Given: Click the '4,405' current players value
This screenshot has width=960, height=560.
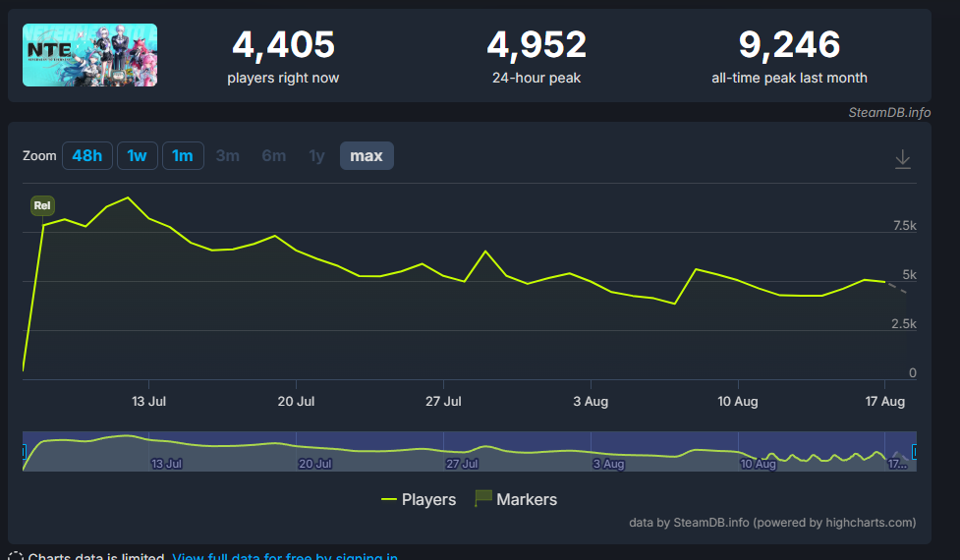Looking at the screenshot, I should [283, 44].
